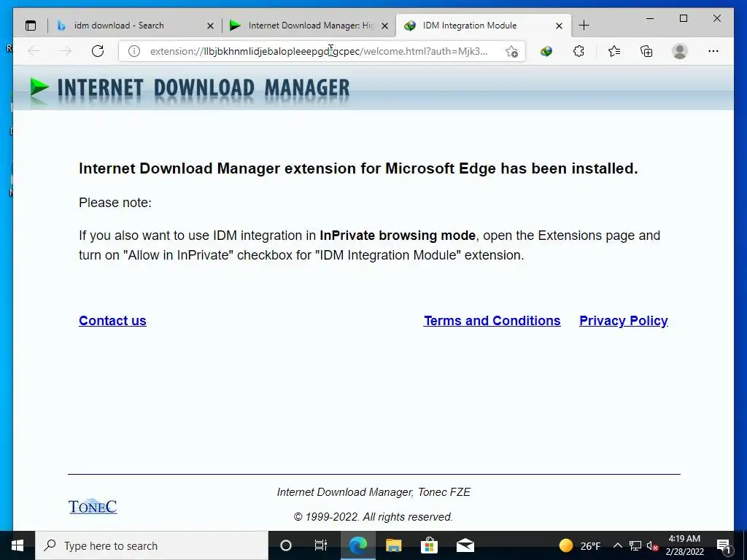Maximize the Edge browser window

tap(683, 18)
